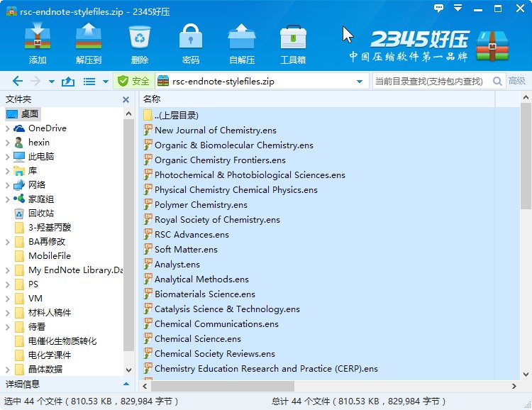532x410 pixels.
Task: Select Royal Society of Chemistry.ens
Action: tap(217, 220)
